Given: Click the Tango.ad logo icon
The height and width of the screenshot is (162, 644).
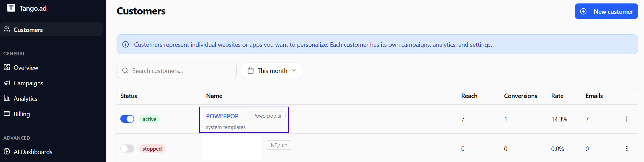Looking at the screenshot, I should click(x=11, y=8).
